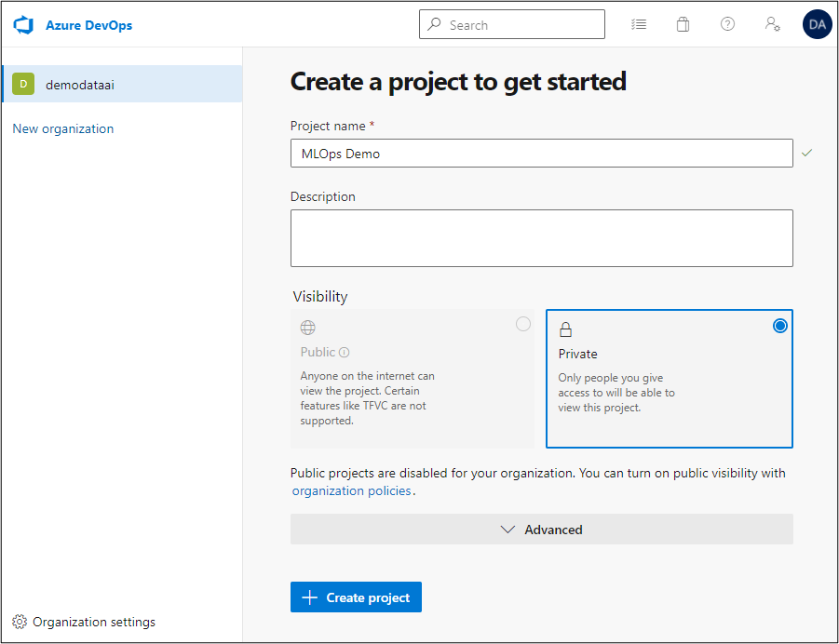Click the search magnifier icon

point(434,23)
